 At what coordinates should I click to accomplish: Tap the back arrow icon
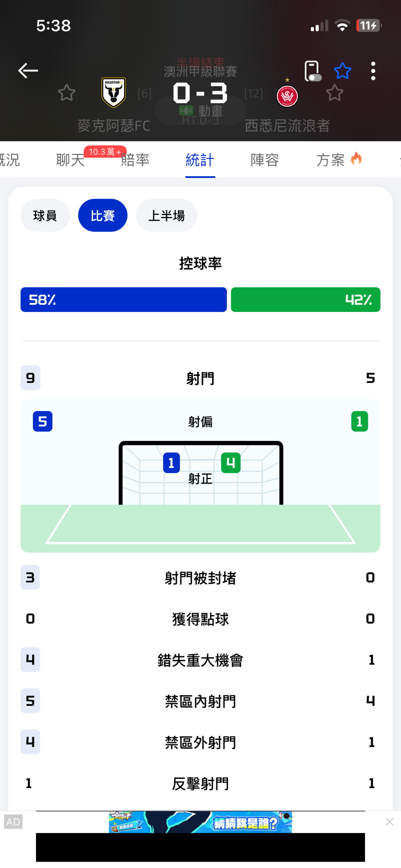pyautogui.click(x=28, y=71)
